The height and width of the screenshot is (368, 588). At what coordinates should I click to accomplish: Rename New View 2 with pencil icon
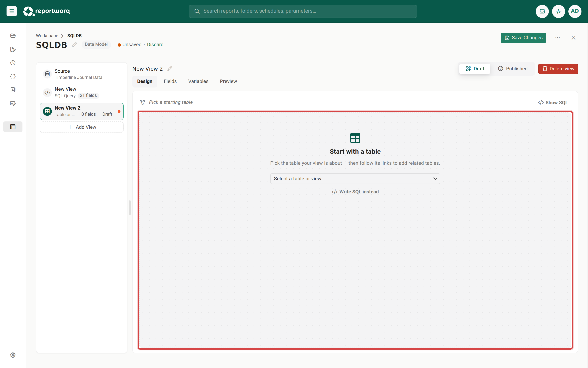click(x=170, y=69)
